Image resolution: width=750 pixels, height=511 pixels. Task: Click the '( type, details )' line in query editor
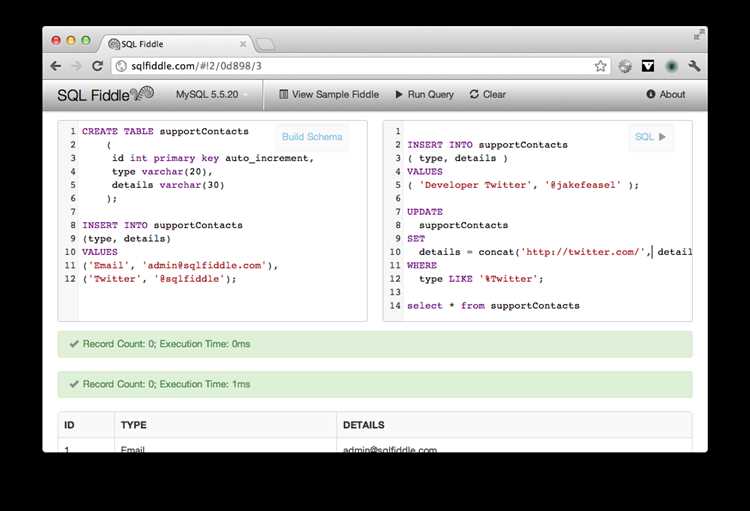coord(458,158)
